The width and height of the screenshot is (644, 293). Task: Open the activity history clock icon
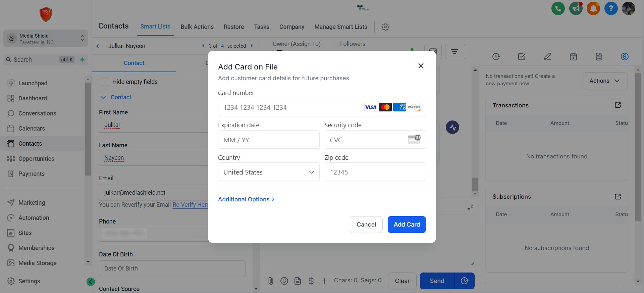(496, 57)
